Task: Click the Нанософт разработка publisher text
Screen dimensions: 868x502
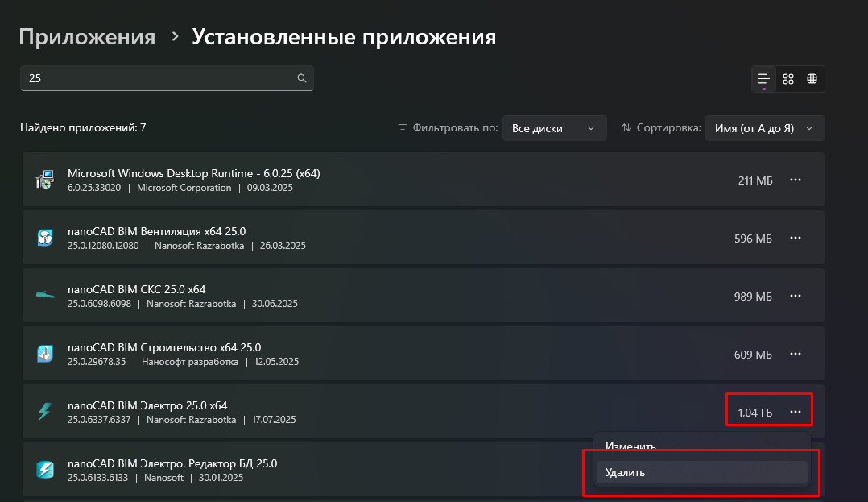Action: pyautogui.click(x=190, y=362)
